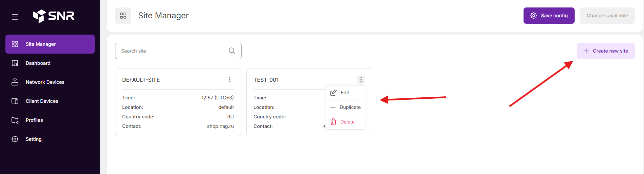Choose Edit from the site menu

pyautogui.click(x=345, y=93)
